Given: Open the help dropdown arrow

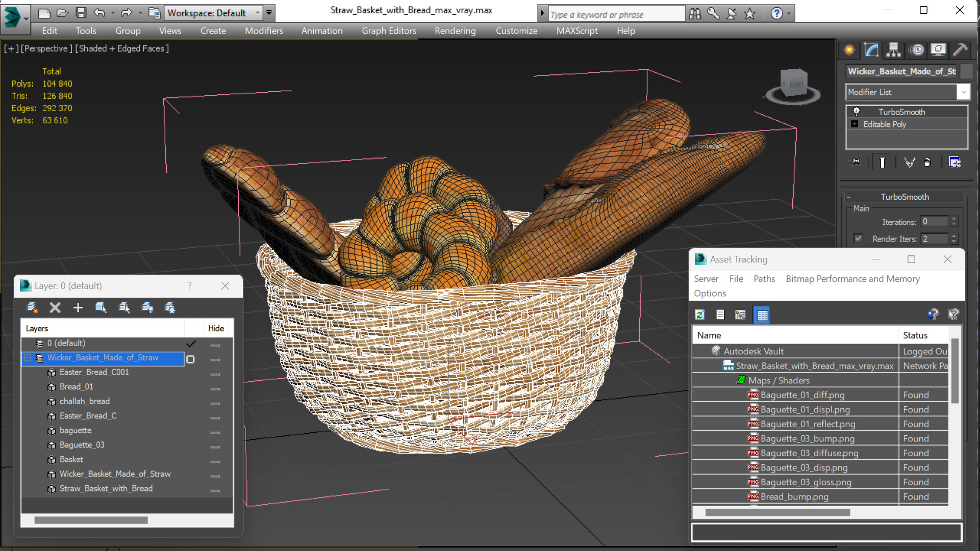Looking at the screenshot, I should 789,14.
